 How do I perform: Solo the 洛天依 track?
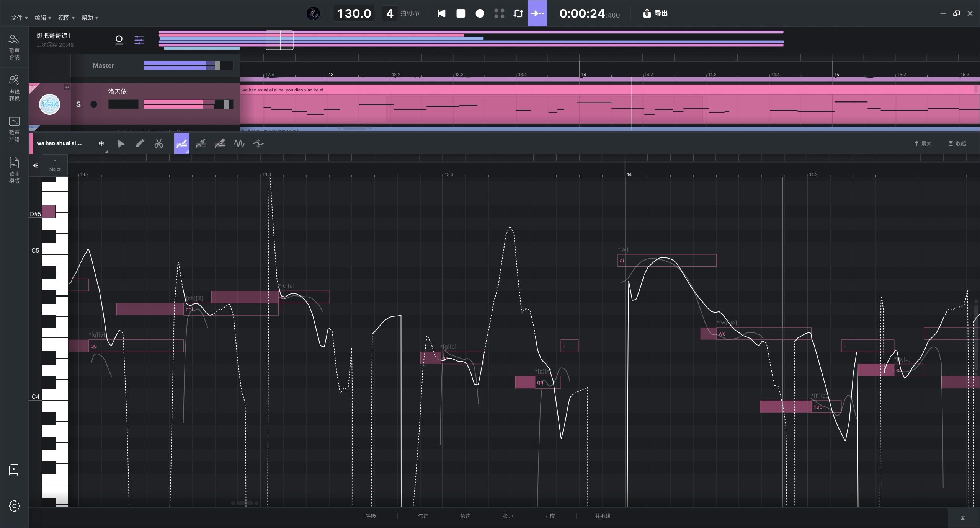pos(78,104)
